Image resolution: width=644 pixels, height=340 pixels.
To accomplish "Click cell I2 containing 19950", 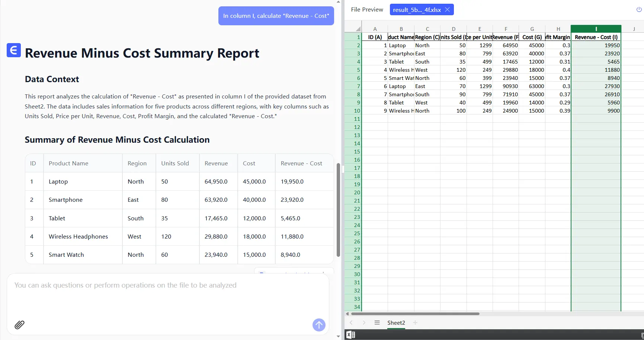I will coord(596,45).
